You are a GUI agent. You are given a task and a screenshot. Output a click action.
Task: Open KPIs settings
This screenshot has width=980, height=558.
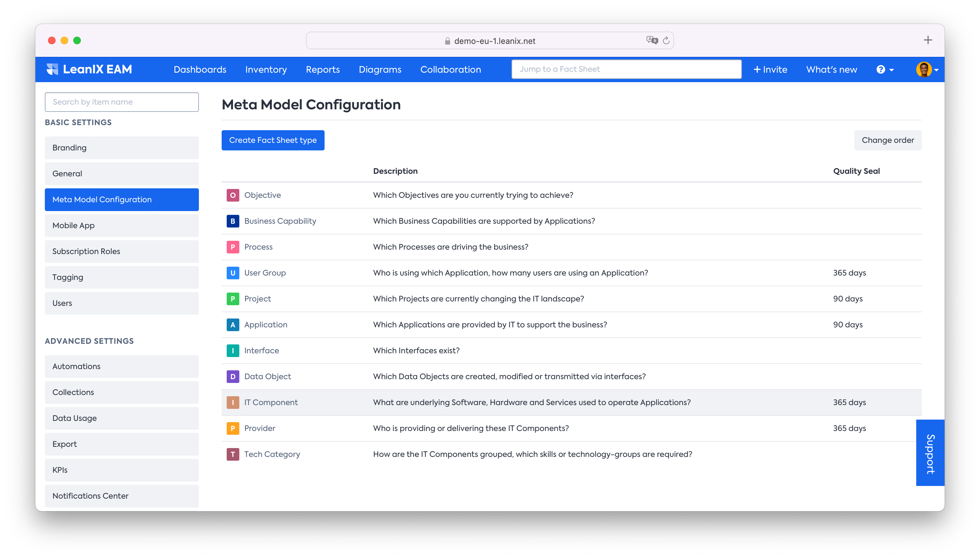[122, 470]
